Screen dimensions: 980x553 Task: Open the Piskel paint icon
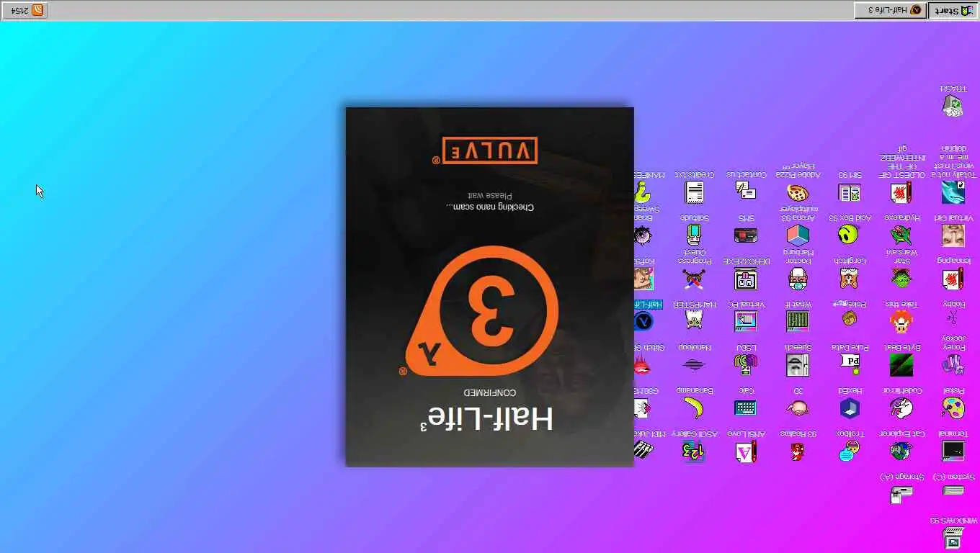(x=953, y=408)
